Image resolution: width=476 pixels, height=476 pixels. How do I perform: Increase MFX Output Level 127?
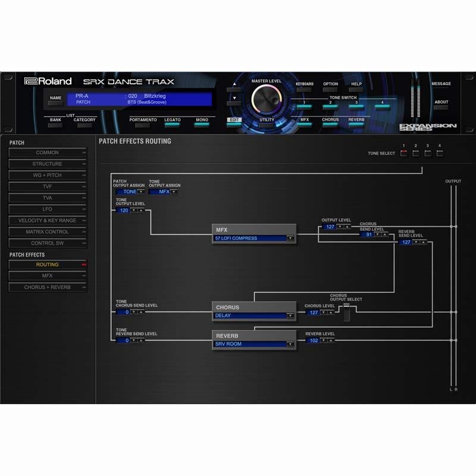coord(347,227)
